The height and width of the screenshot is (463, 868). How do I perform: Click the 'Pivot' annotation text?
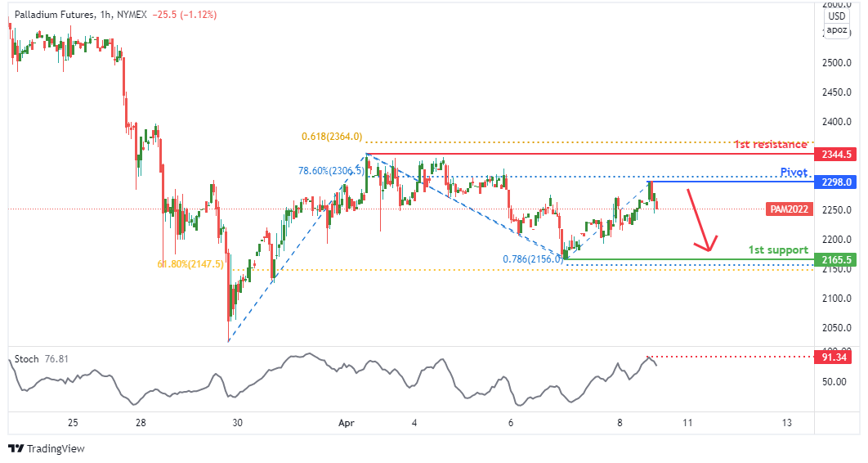tap(794, 173)
